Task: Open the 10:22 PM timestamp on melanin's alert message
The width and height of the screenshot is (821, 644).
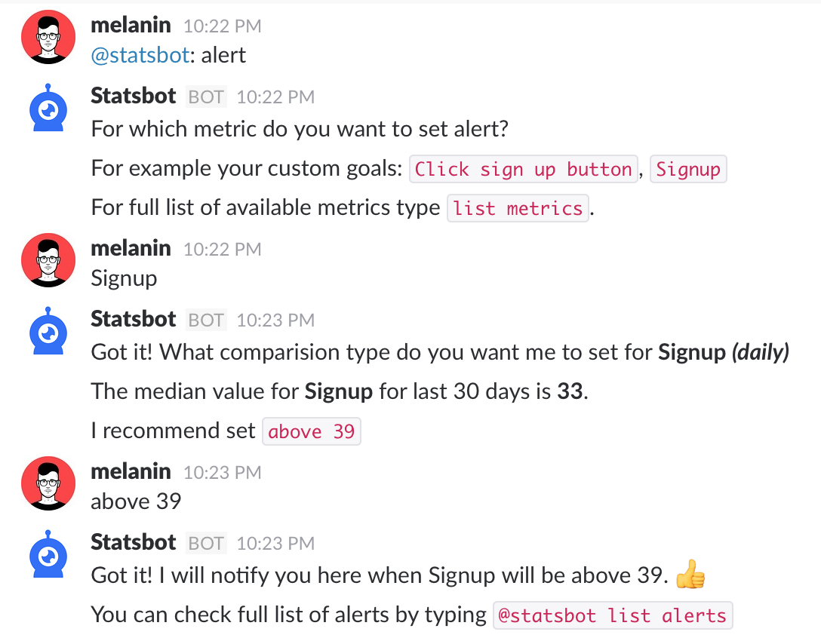Action: (x=222, y=26)
